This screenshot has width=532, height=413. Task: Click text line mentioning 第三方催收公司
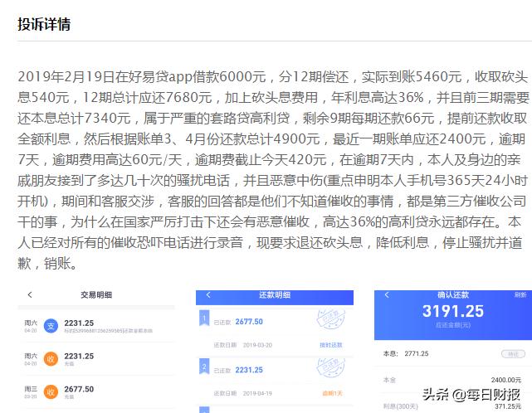[x=272, y=201]
